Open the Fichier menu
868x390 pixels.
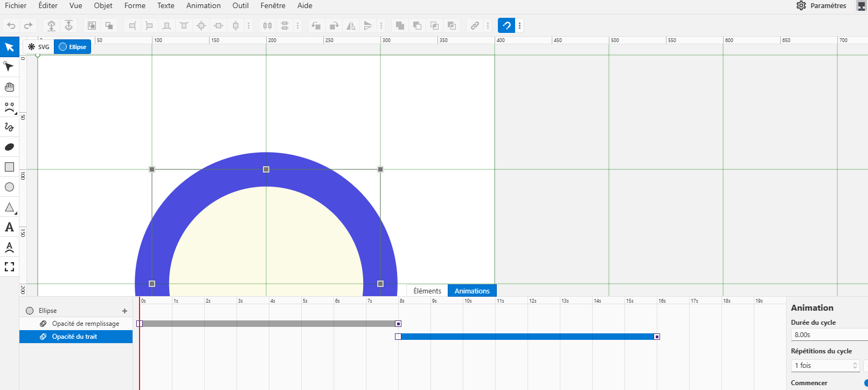[16, 5]
